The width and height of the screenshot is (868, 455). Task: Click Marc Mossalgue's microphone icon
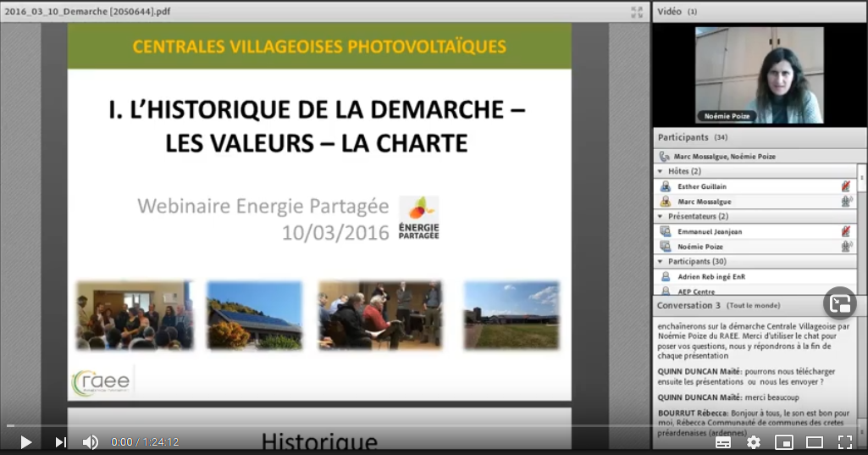tap(847, 201)
